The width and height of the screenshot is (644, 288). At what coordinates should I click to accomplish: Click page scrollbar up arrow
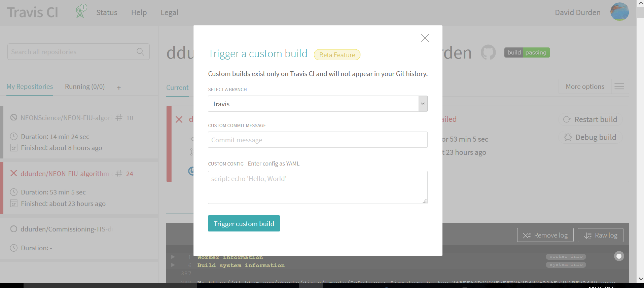click(641, 3)
